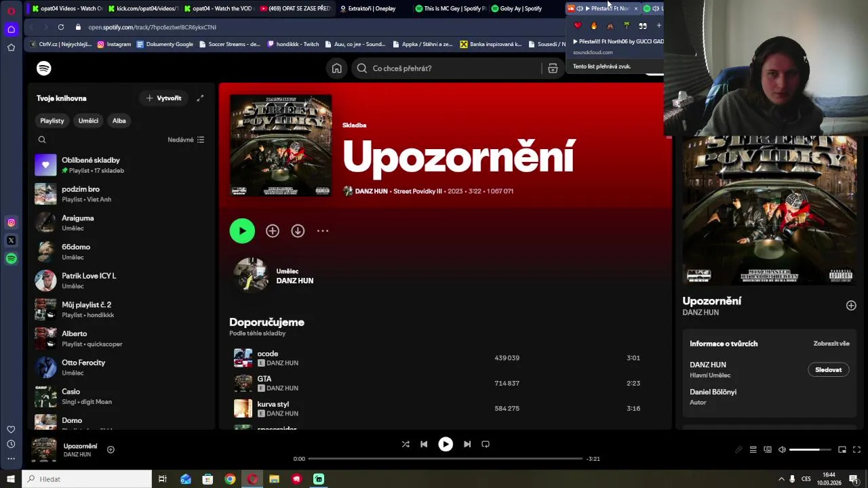
Task: Open the three-dot more options menu for the track
Action: coord(323,231)
